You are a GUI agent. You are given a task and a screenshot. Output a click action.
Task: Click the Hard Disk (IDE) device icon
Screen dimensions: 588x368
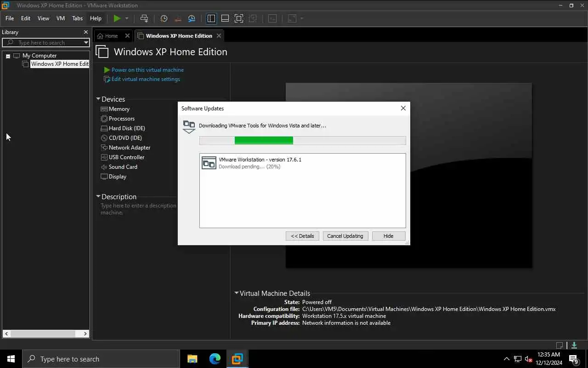tap(104, 128)
